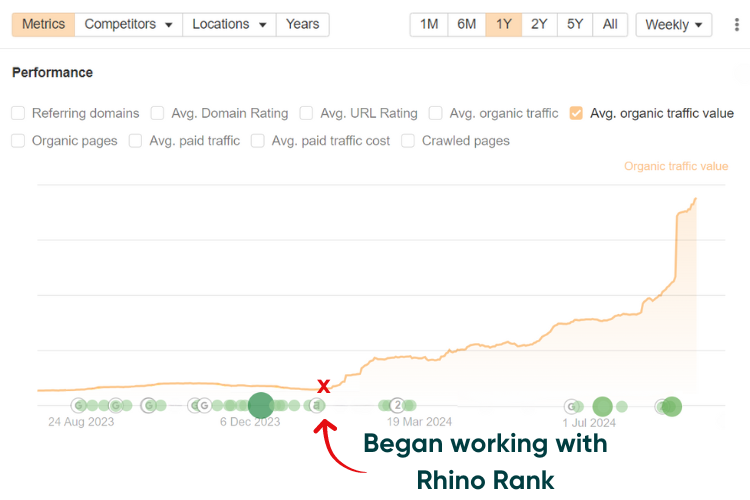Enable the Avg. paid traffic cost checkbox
The image size is (750, 500).
[x=258, y=141]
